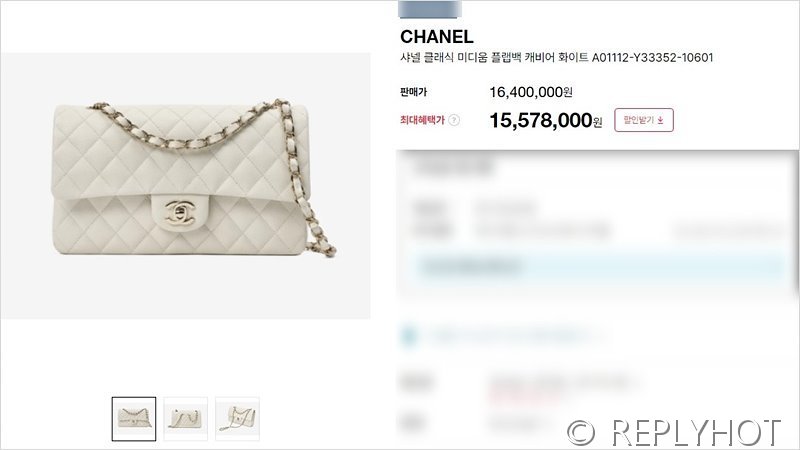This screenshot has width=800, height=450.
Task: Click the blurred blue square icon
Action: pyautogui.click(x=409, y=336)
